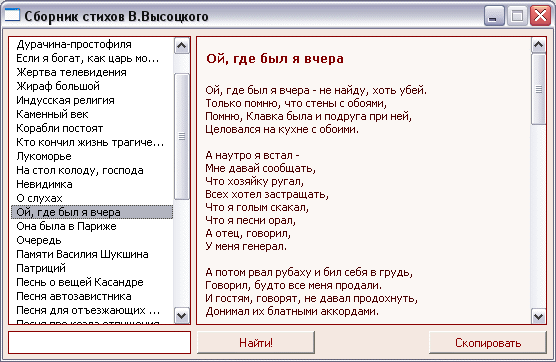Screen dimensions: 556x362
Task: Minimize the Сборник стихов window
Action: (494, 16)
